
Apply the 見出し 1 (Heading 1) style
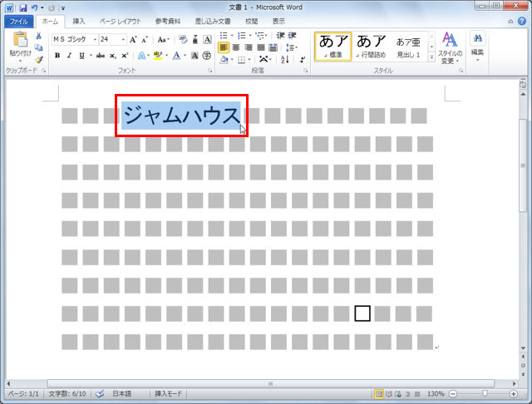click(x=408, y=47)
